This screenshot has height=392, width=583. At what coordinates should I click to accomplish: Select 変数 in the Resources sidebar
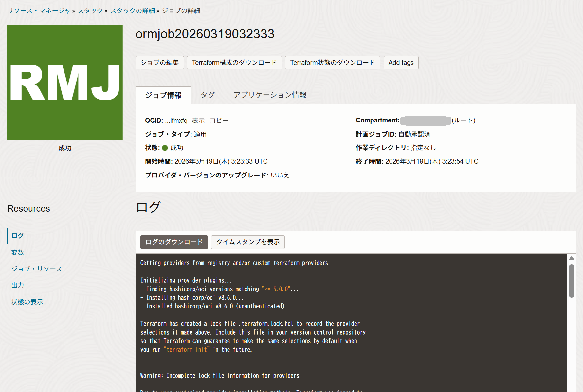[17, 252]
